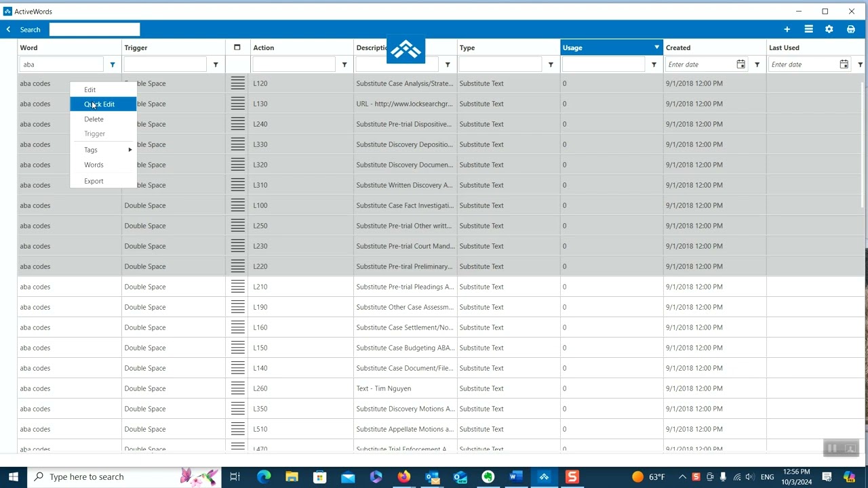This screenshot has width=868, height=488.
Task: Open the Usage column filter funnel
Action: 654,64
